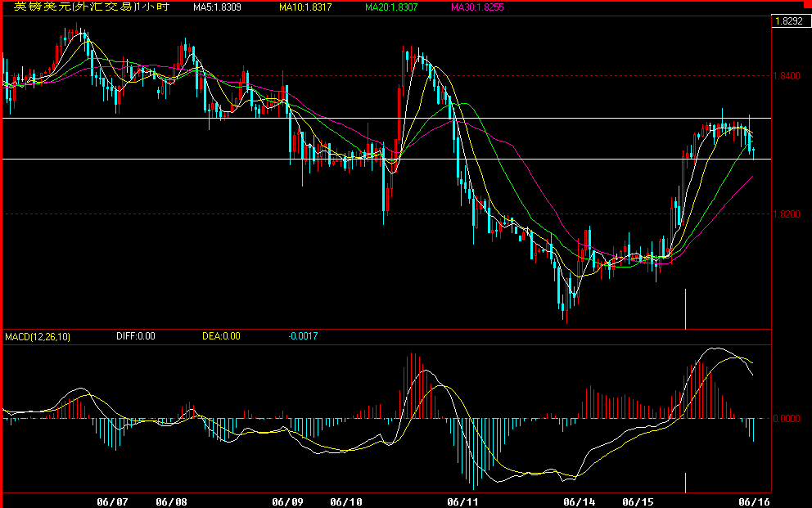
Task: Click the 1.8200 price axis label
Action: click(x=787, y=214)
